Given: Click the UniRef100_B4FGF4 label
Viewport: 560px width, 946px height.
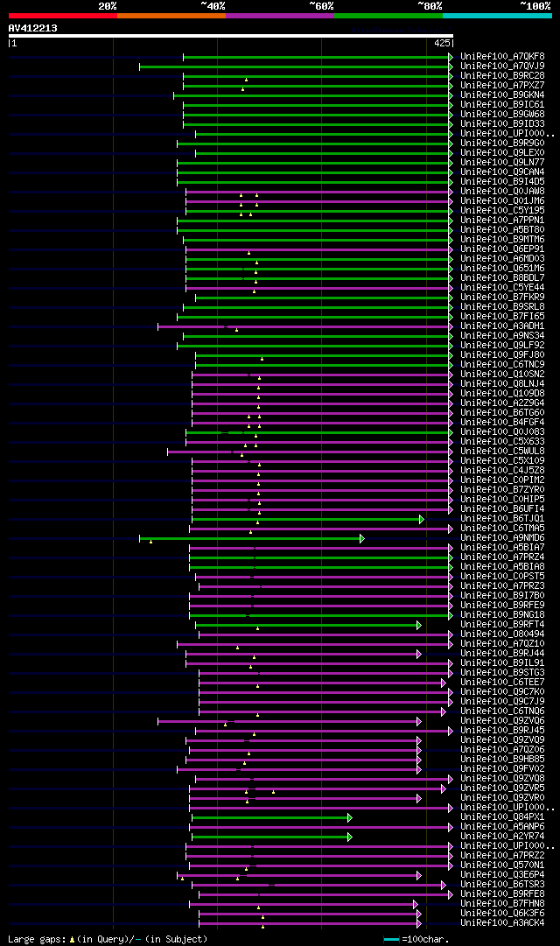Looking at the screenshot, I should [502, 423].
